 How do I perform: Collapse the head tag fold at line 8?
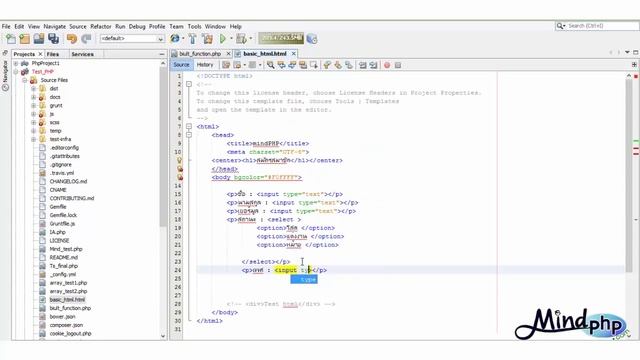tap(189, 135)
